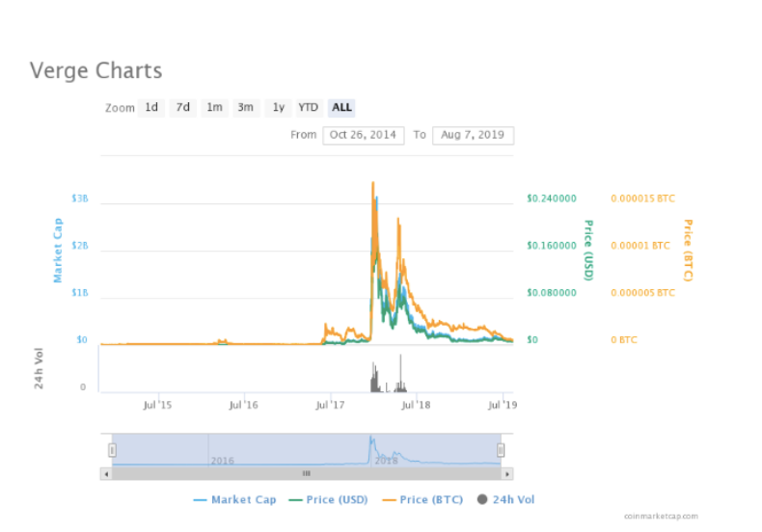Edit the From date field Oct 26, 2014

(x=363, y=135)
